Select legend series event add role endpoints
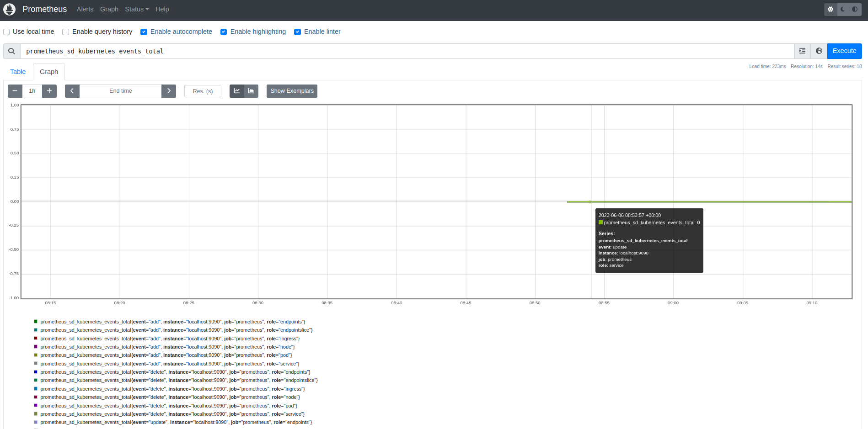Screen dimensions: 868x429 173,322
